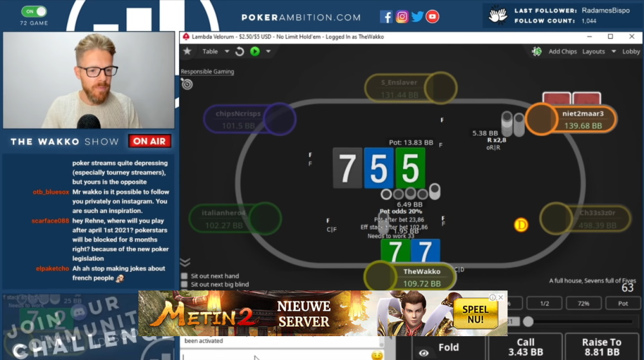This screenshot has width=644, height=360.
Task: Click the Fold button
Action: [449, 347]
